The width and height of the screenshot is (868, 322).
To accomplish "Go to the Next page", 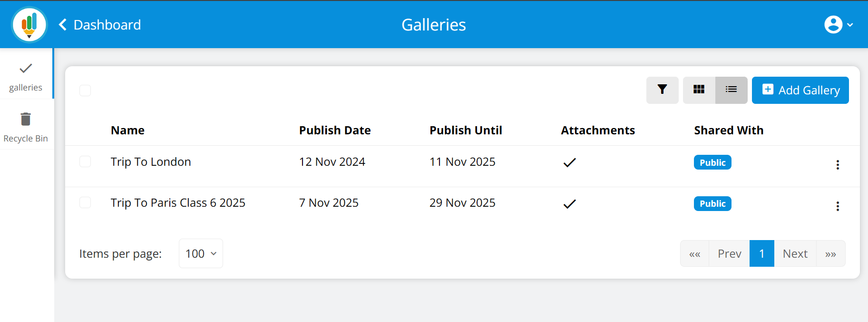I will [x=795, y=253].
